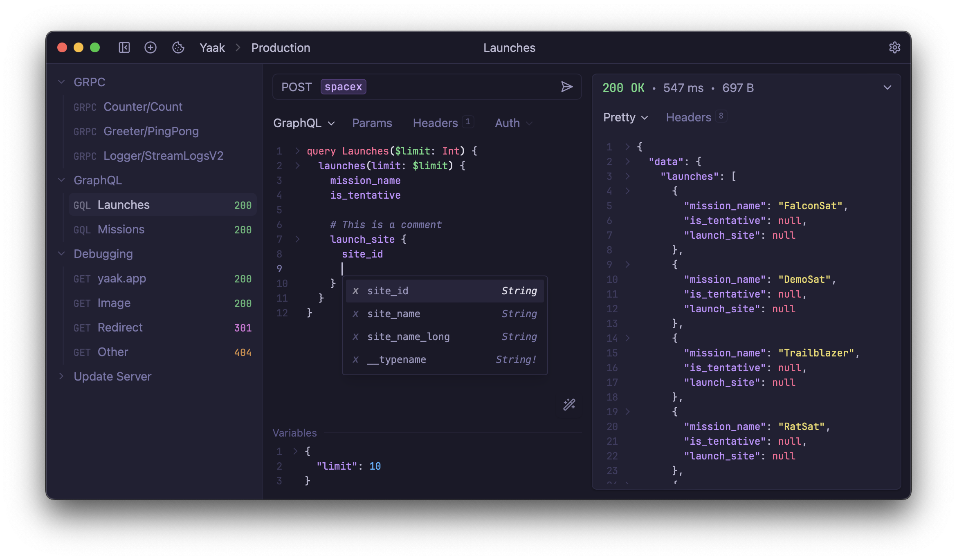The height and width of the screenshot is (560, 957).
Task: Select the GQL Missions request
Action: 121,229
